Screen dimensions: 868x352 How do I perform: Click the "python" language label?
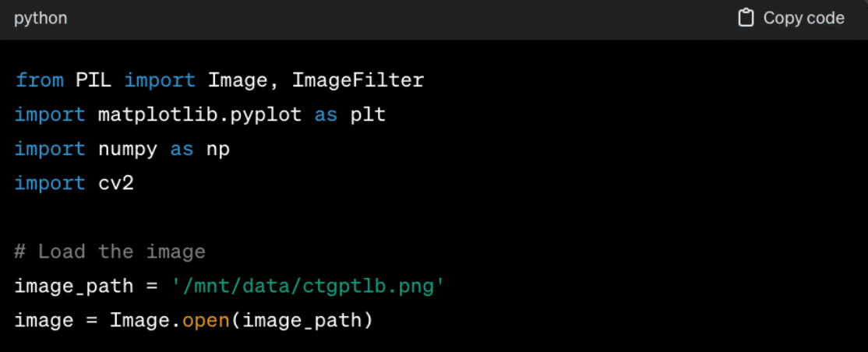tap(41, 18)
